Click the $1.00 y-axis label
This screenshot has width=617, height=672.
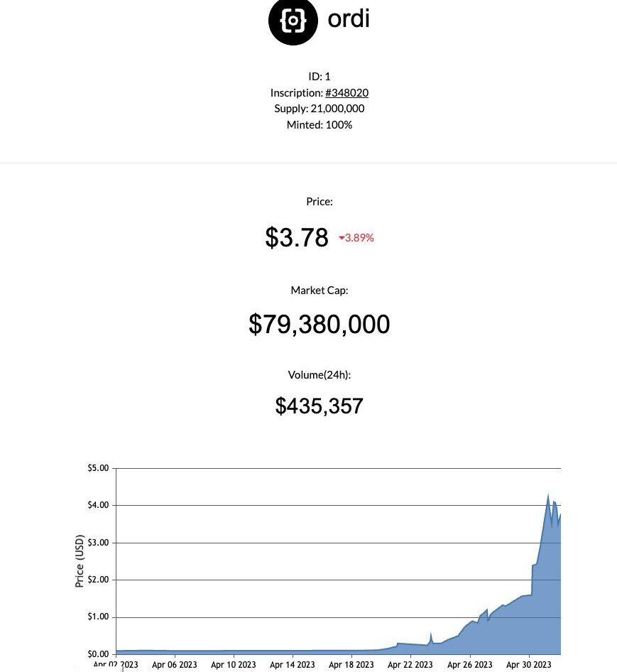tap(98, 617)
